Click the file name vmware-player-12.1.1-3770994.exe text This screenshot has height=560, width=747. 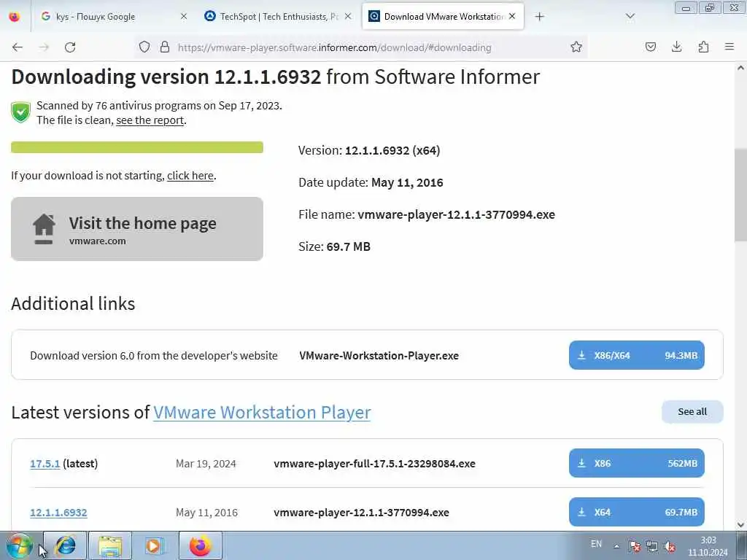(x=457, y=215)
